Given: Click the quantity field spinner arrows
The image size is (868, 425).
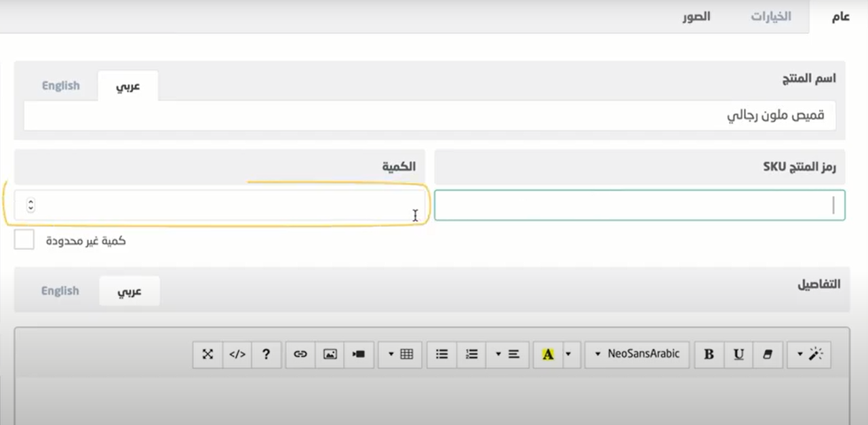Looking at the screenshot, I should (x=31, y=205).
